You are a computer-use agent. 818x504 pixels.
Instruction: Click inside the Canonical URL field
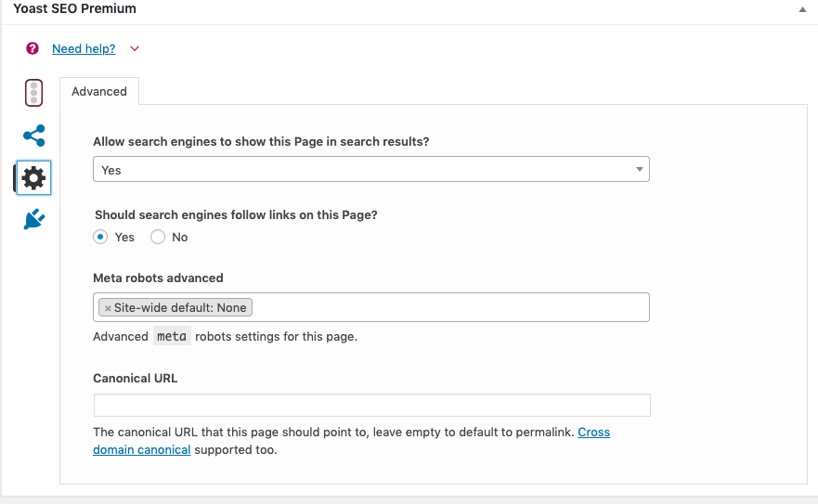[372, 405]
